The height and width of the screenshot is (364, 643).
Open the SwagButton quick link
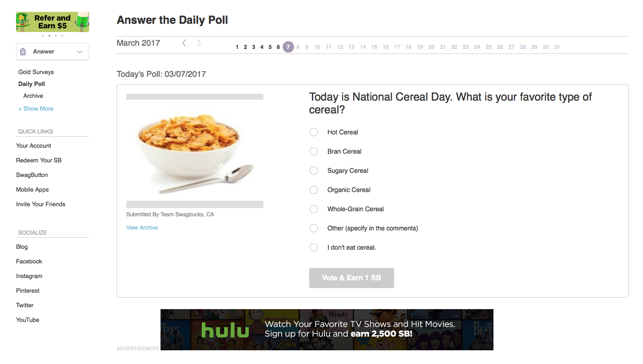pyautogui.click(x=32, y=175)
